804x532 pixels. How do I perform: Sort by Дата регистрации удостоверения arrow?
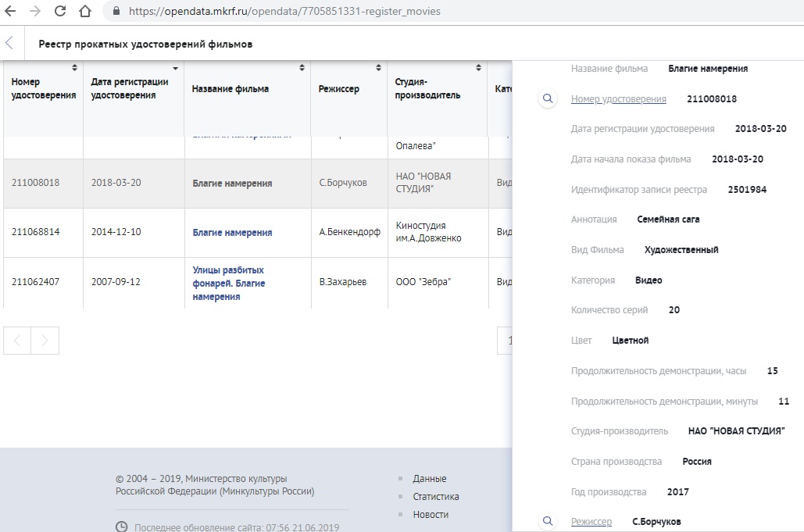tap(175, 68)
